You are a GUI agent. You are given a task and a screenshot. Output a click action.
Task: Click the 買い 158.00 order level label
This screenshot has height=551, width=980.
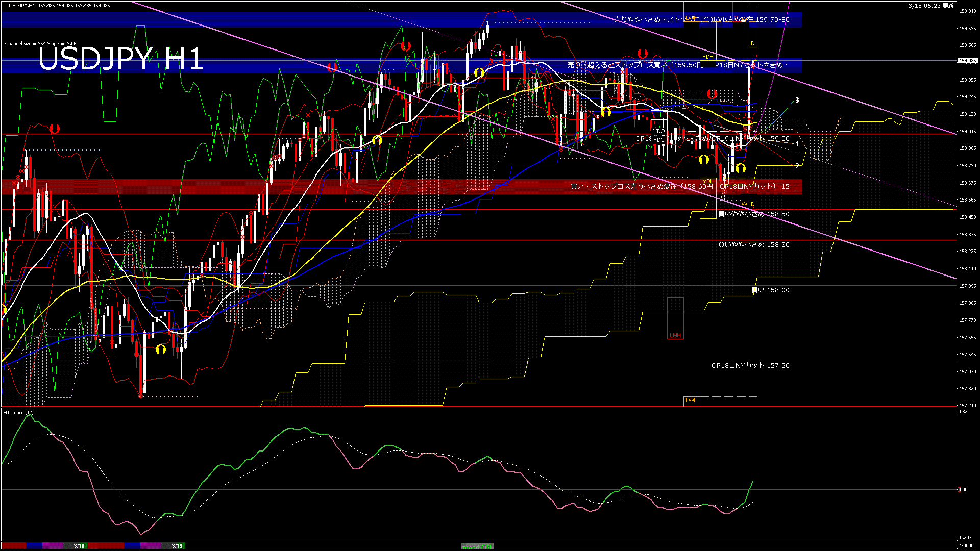(770, 290)
